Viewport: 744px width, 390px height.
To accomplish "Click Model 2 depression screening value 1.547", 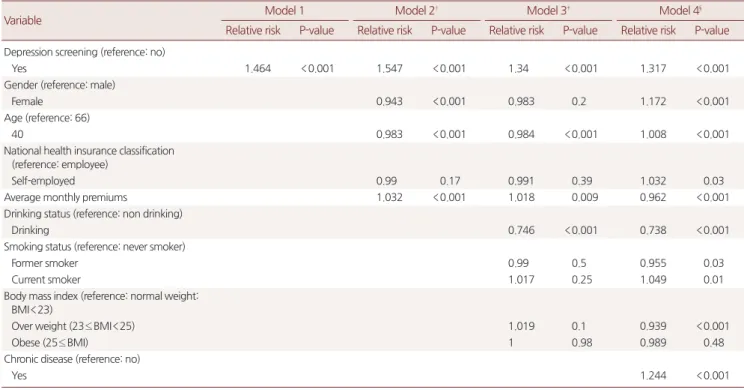I will pos(390,68).
